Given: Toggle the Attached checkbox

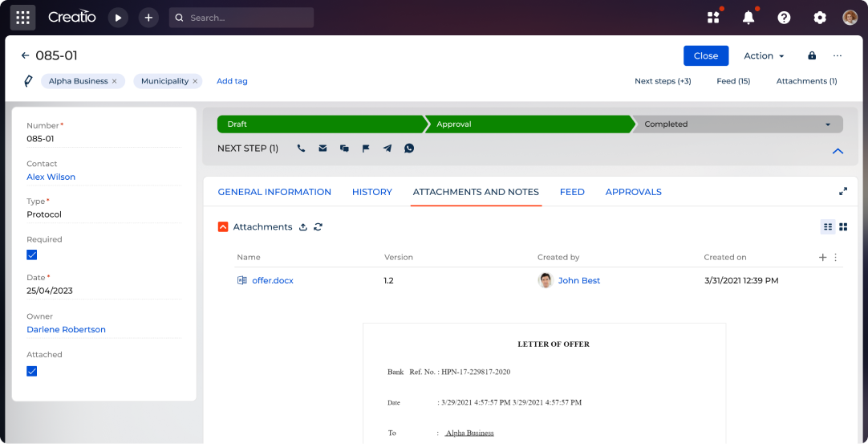Looking at the screenshot, I should coord(32,371).
